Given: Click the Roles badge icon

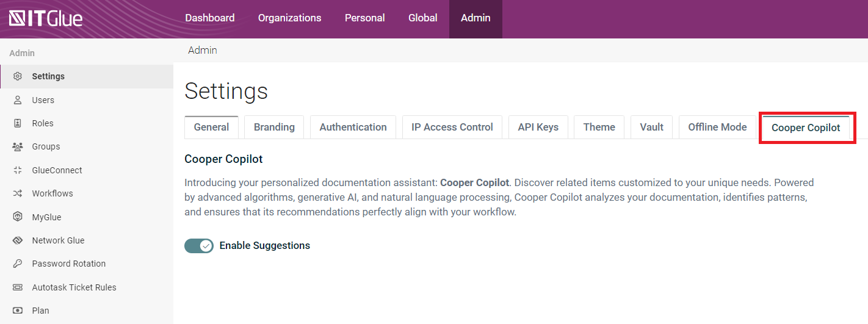Looking at the screenshot, I should point(18,123).
